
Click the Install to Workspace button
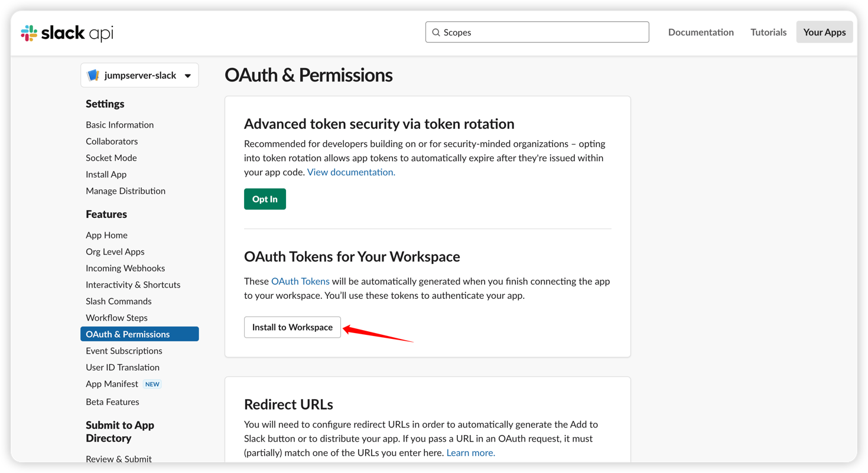(x=292, y=327)
